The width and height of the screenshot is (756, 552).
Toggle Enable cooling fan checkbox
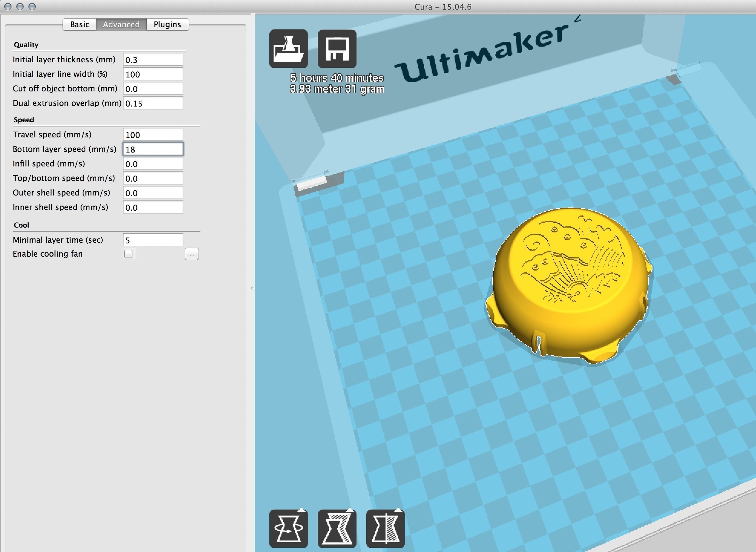pos(128,254)
